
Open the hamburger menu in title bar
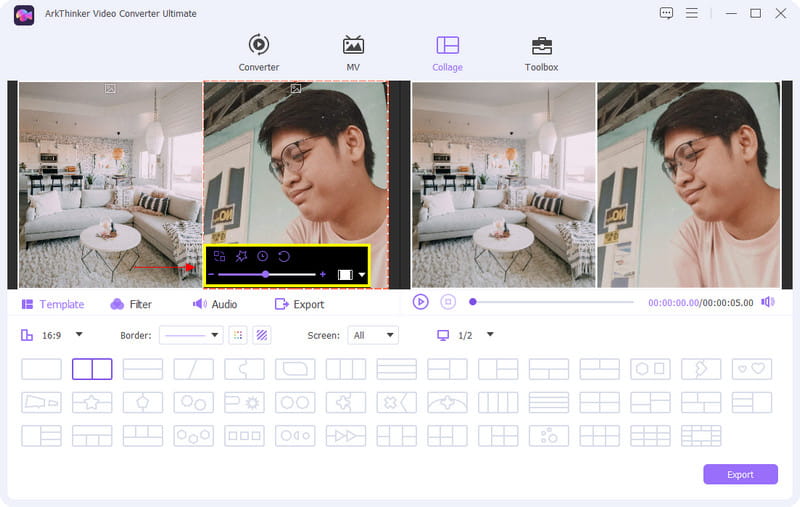(692, 13)
